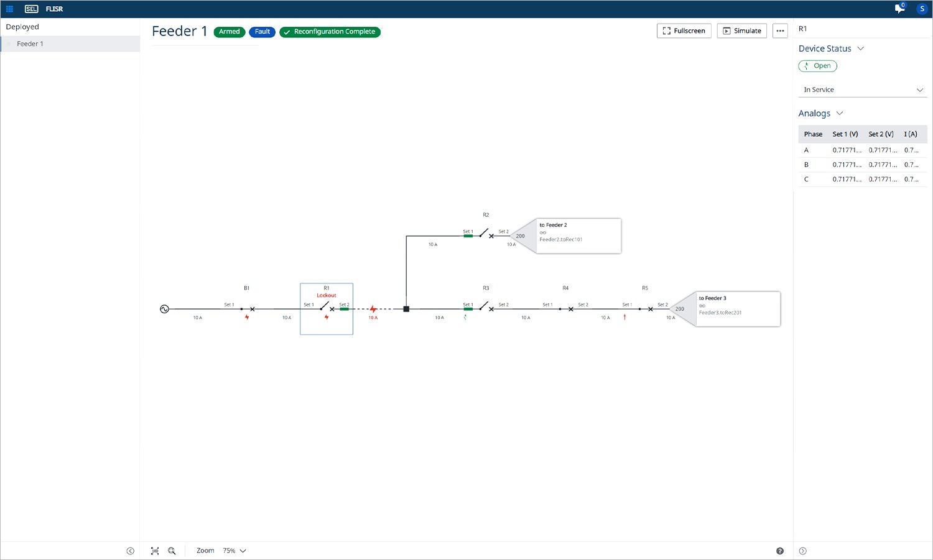
Task: Click the fit-to-screen icon in the bottom bar
Action: coord(155,551)
